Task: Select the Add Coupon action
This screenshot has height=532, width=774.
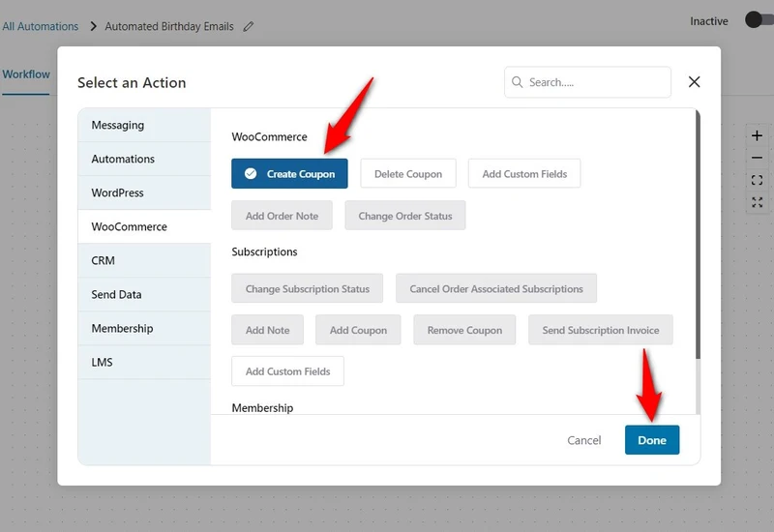Action: tap(358, 330)
